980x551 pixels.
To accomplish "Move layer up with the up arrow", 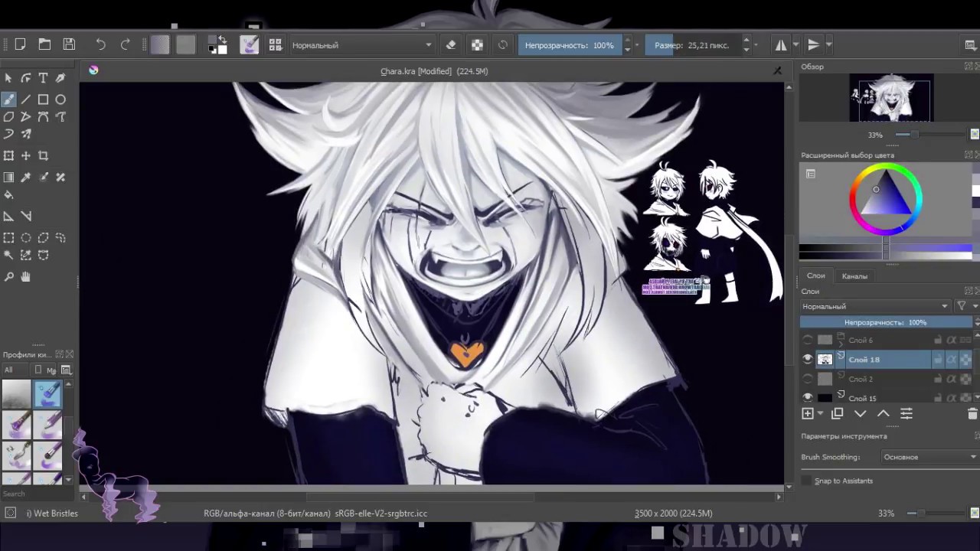I will (x=883, y=413).
